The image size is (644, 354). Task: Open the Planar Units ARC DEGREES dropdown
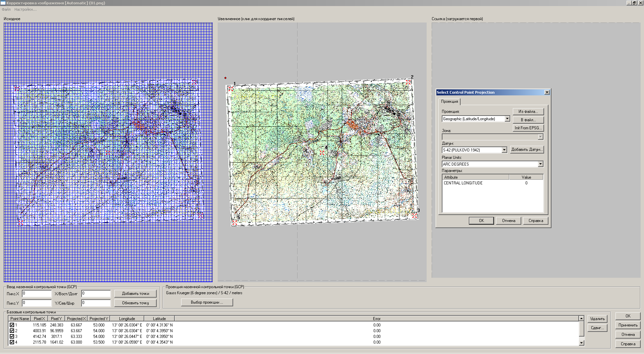tap(540, 164)
